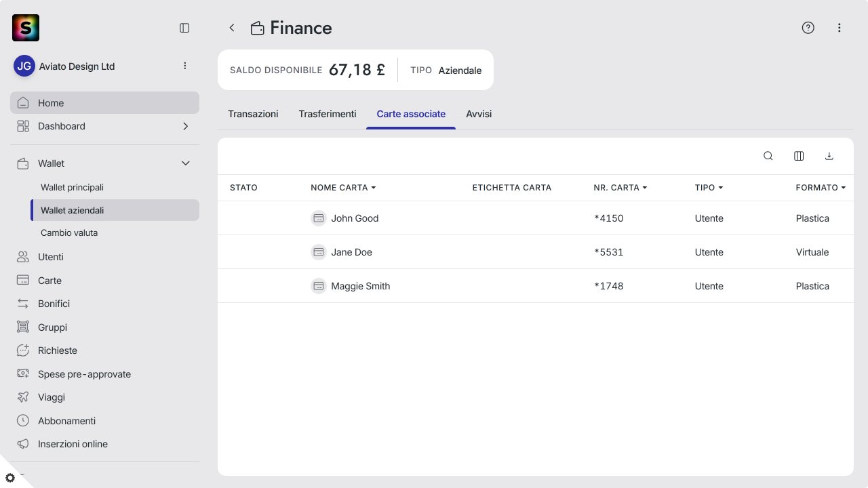Click the 67,18 £ available balance
Image resolution: width=868 pixels, height=488 pixels.
[x=357, y=70]
